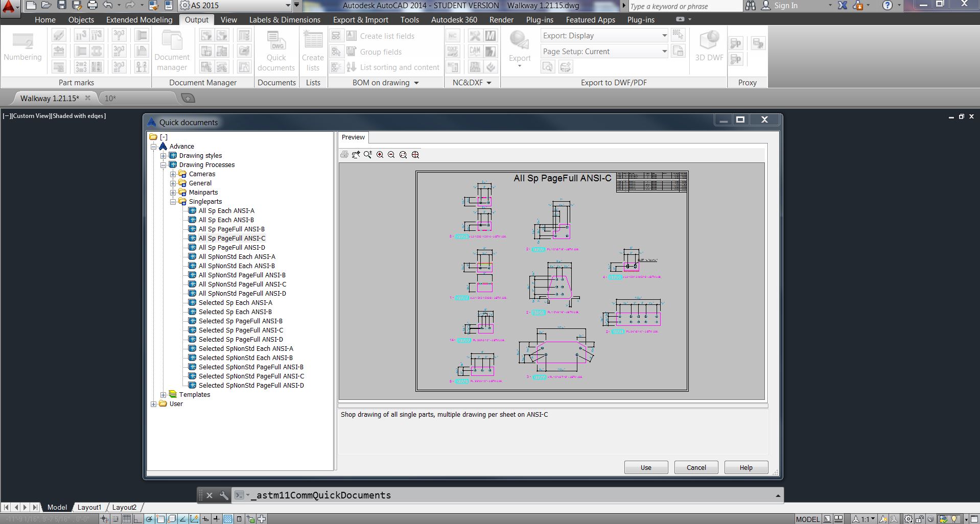The image size is (980, 524).
Task: Open the Labels & Dimensions tab
Action: point(285,20)
